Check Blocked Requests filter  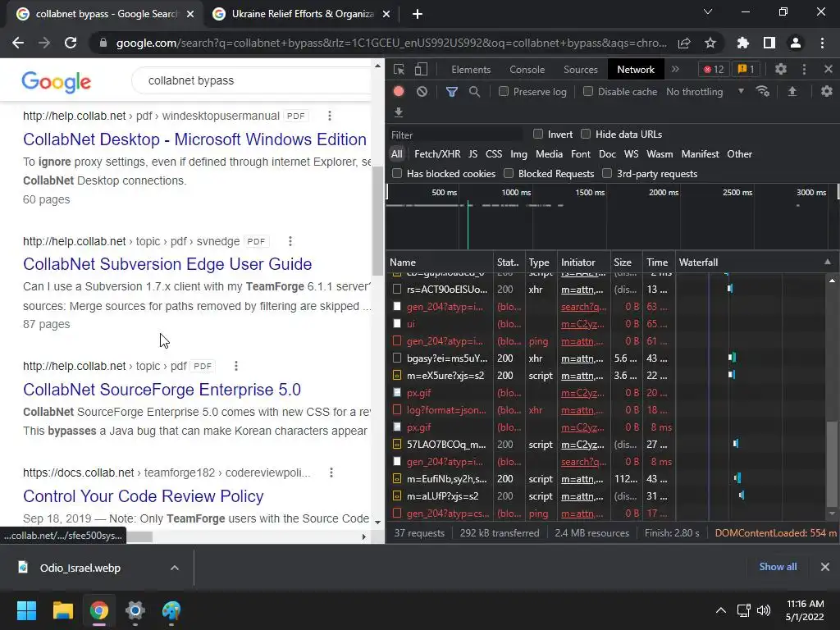[509, 174]
